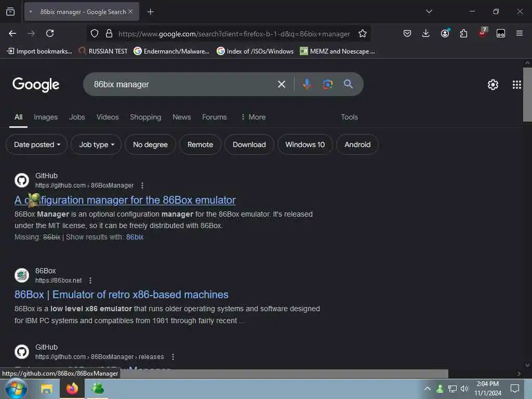Image resolution: width=532 pixels, height=399 pixels.
Task: Open the Firefox View icon in the tab bar
Action: pos(10,11)
